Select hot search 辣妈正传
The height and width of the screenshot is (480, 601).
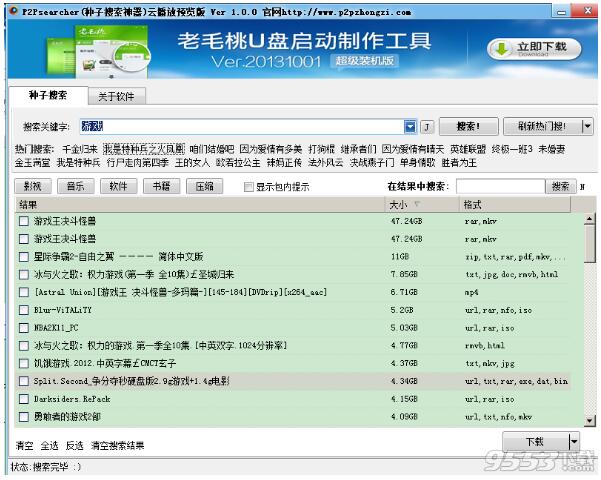click(x=284, y=163)
